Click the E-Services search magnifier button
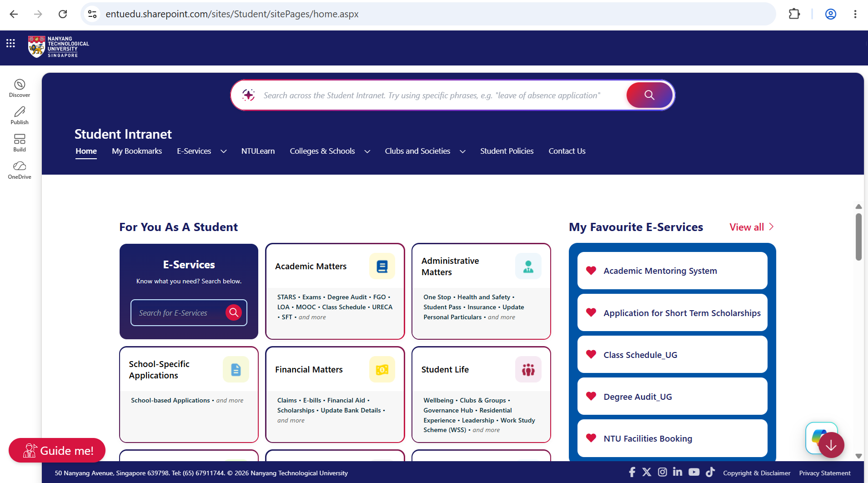Screen dimensions: 868x483 pos(234,312)
